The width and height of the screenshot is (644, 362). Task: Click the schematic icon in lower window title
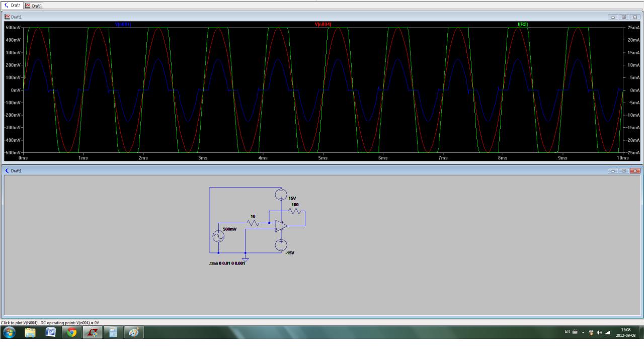click(x=8, y=171)
